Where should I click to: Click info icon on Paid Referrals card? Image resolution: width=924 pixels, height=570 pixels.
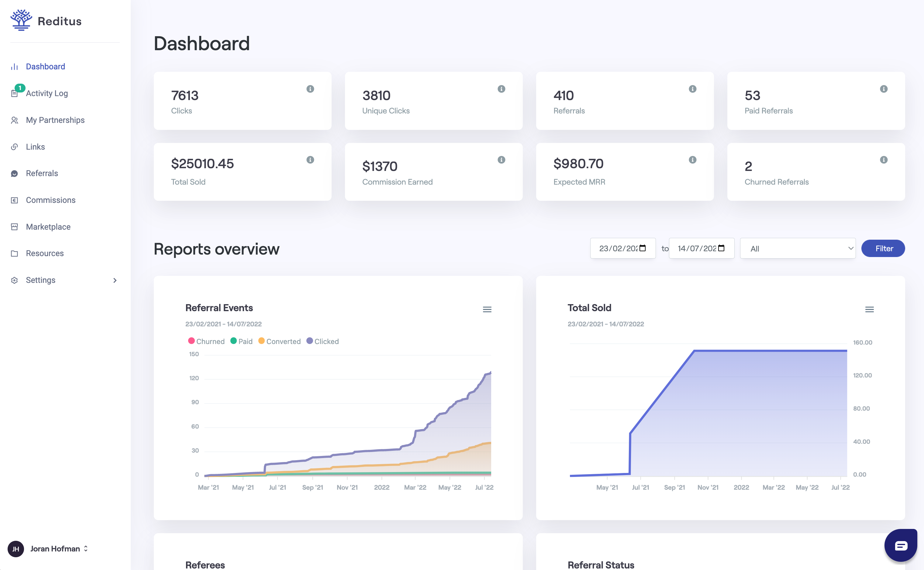[883, 89]
